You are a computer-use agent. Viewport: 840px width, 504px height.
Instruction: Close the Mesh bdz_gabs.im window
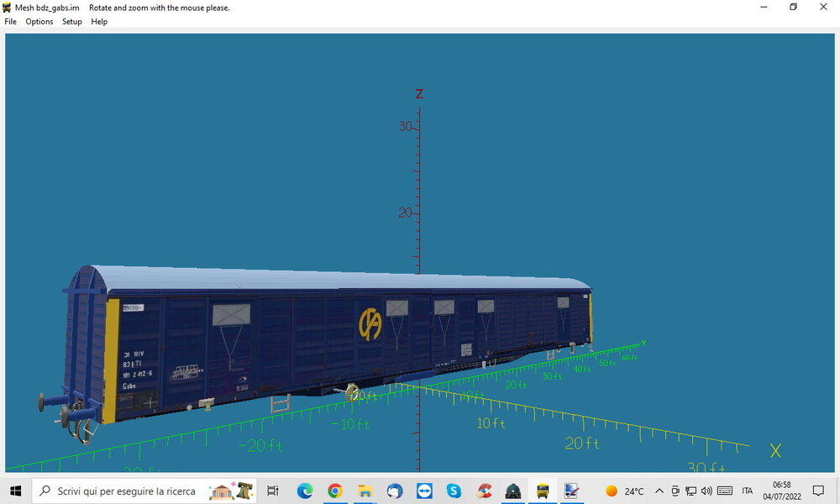(x=823, y=7)
